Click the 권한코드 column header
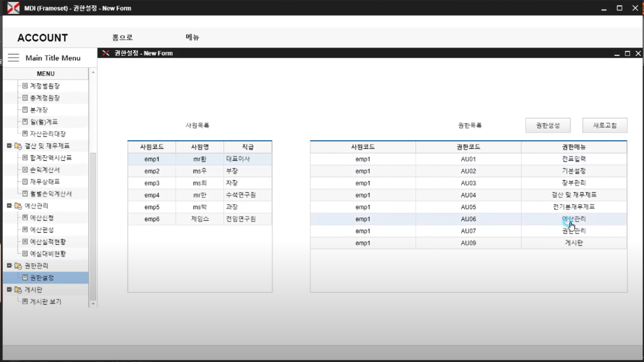The image size is (644, 362). click(x=469, y=147)
